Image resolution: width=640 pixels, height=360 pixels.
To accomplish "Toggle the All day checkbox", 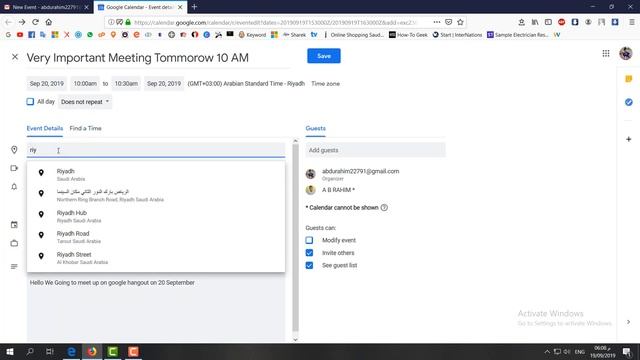I will coord(30,102).
